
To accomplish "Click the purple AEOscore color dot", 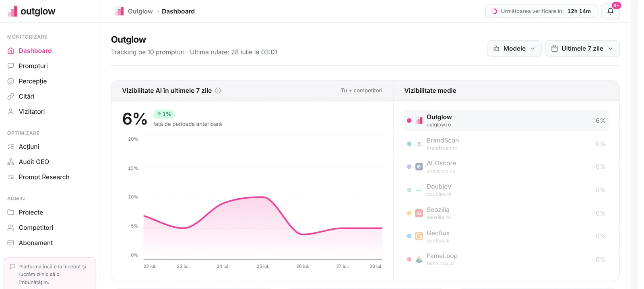I will click(409, 167).
